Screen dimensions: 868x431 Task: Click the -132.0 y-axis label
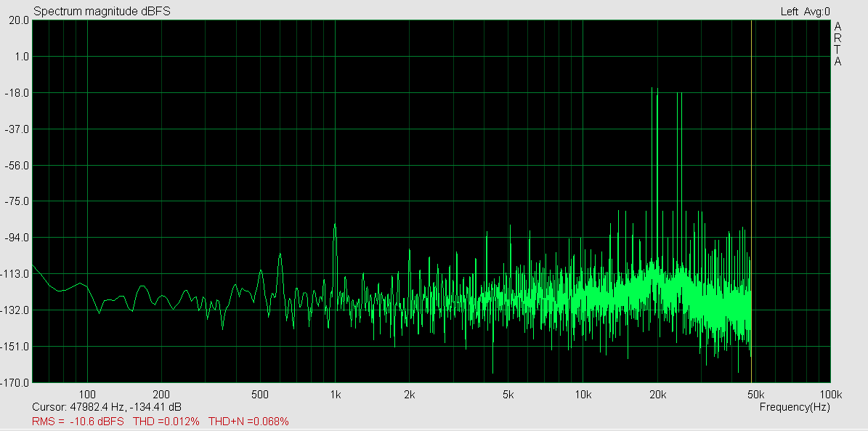[x=15, y=310]
